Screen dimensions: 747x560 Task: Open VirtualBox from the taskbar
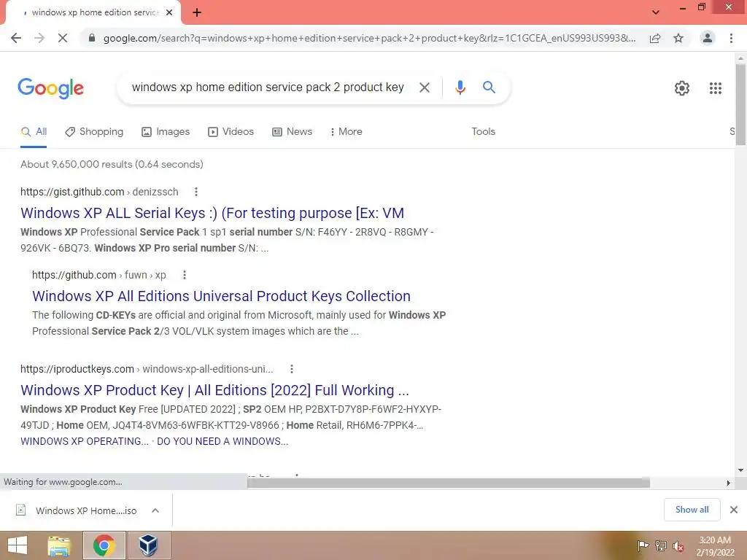[148, 545]
